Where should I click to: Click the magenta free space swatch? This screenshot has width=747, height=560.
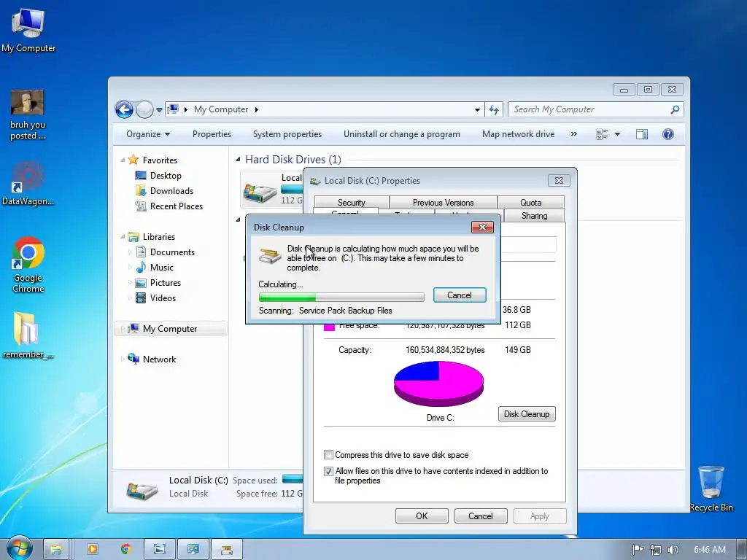(329, 326)
